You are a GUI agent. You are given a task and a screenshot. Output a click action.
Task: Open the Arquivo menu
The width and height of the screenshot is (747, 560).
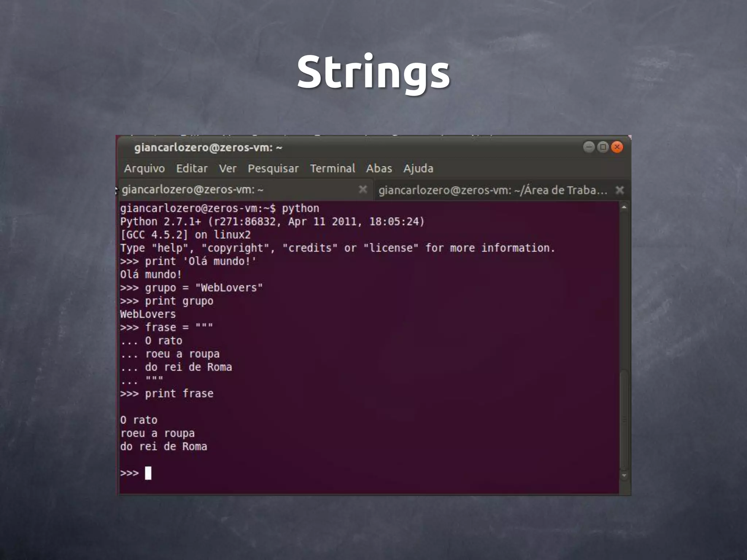coord(144,168)
